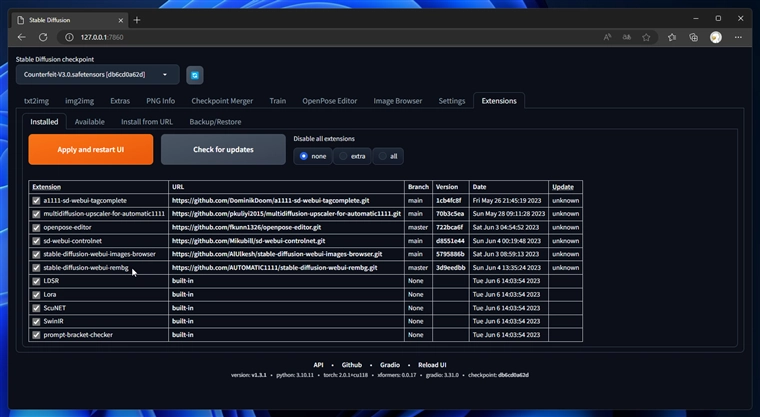Open browser profile avatar
Screen dimensions: 760x417
click(716, 37)
